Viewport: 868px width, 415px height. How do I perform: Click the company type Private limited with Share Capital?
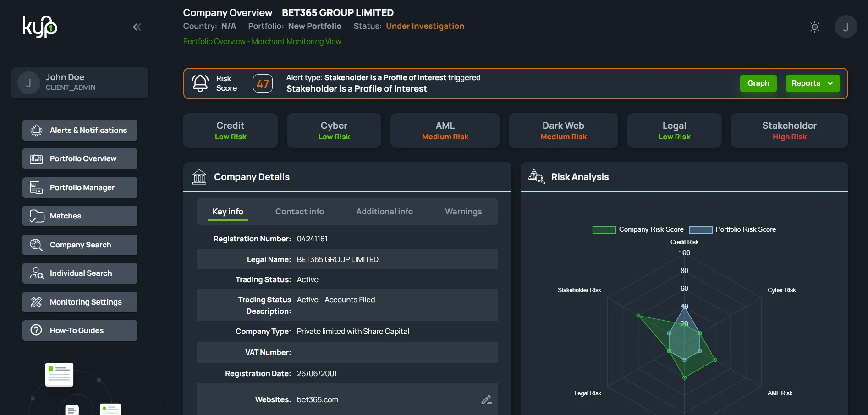click(x=353, y=332)
